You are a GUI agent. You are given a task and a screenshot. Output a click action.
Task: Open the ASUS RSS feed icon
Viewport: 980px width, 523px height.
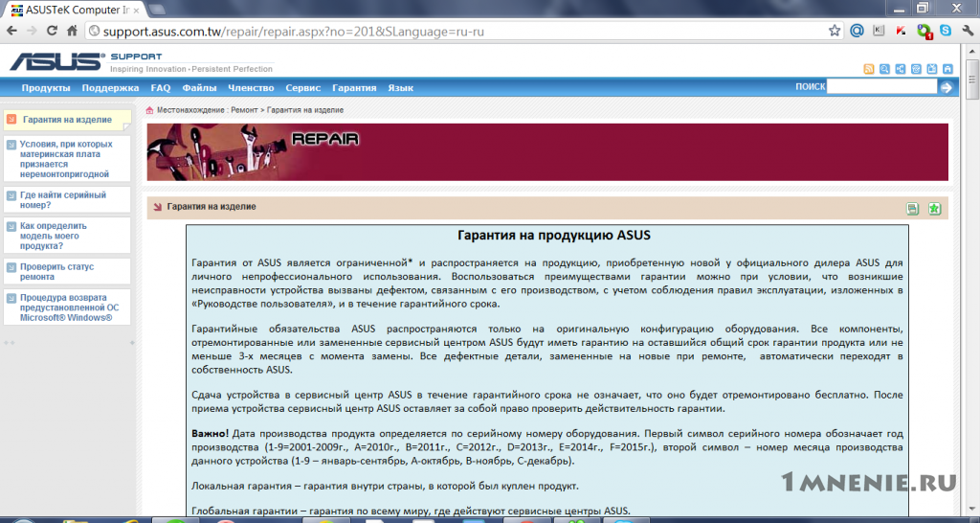[x=869, y=69]
